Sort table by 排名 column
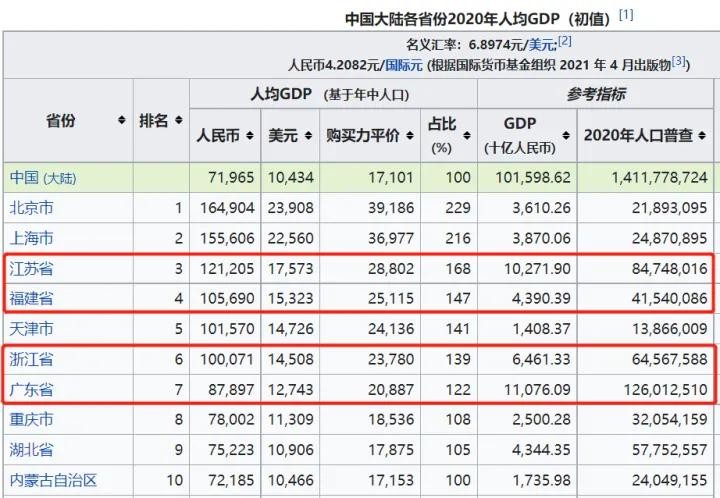The width and height of the screenshot is (720, 498). point(179,120)
